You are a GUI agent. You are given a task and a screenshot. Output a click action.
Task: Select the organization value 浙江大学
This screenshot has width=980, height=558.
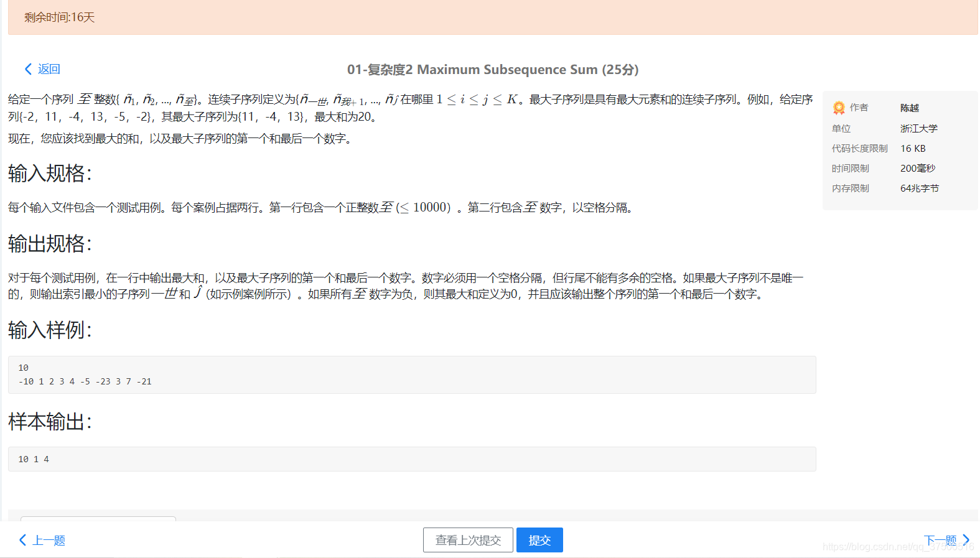point(919,128)
